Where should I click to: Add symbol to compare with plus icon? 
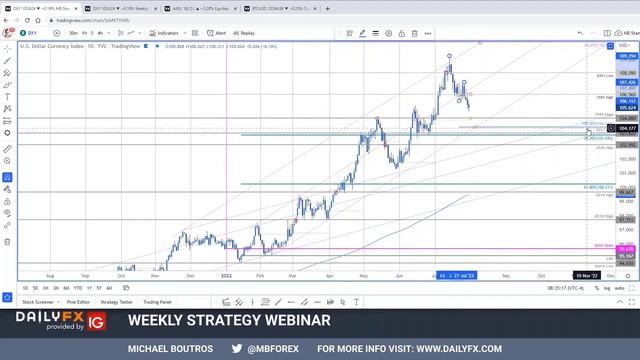[57, 33]
